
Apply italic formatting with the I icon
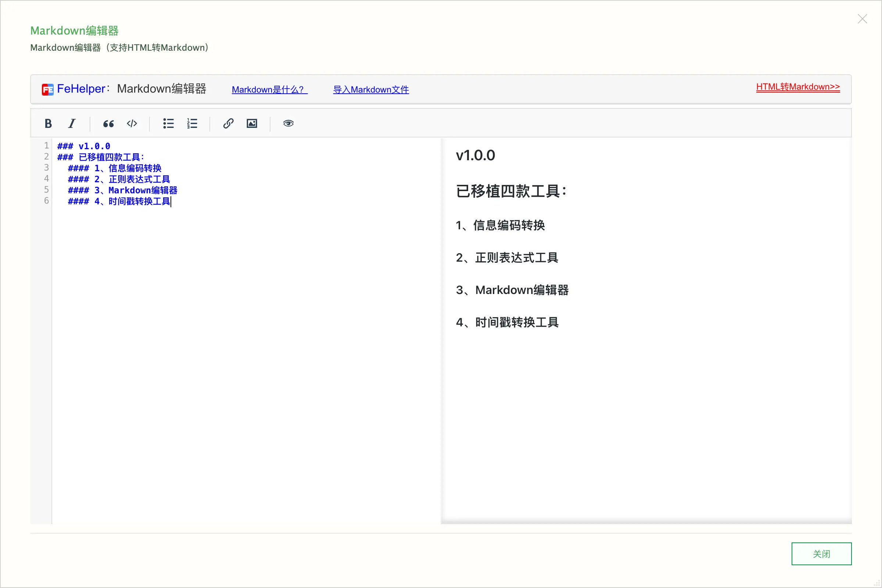[72, 123]
